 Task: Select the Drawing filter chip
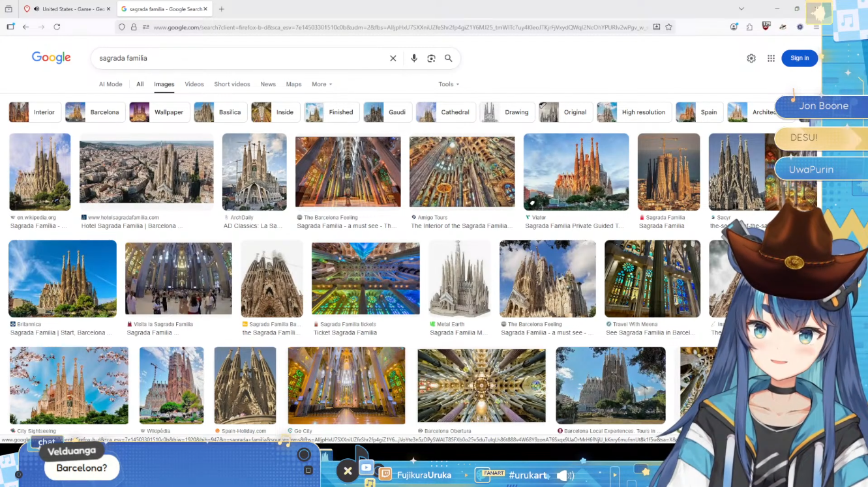pos(507,112)
